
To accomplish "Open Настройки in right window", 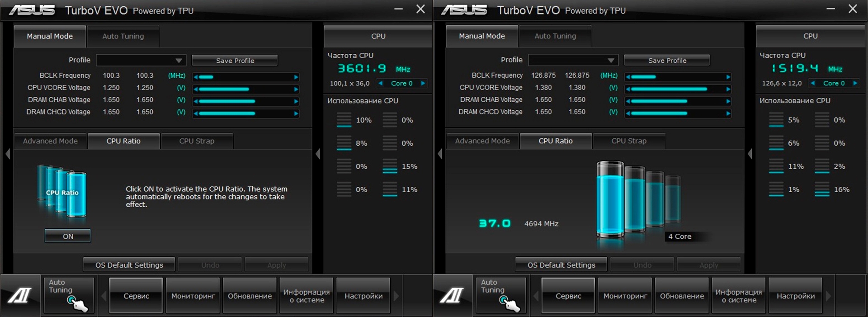I will (796, 296).
